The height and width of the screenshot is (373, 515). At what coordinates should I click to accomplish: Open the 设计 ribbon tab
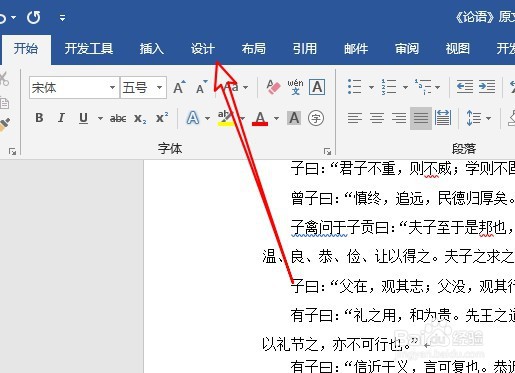pyautogui.click(x=203, y=49)
